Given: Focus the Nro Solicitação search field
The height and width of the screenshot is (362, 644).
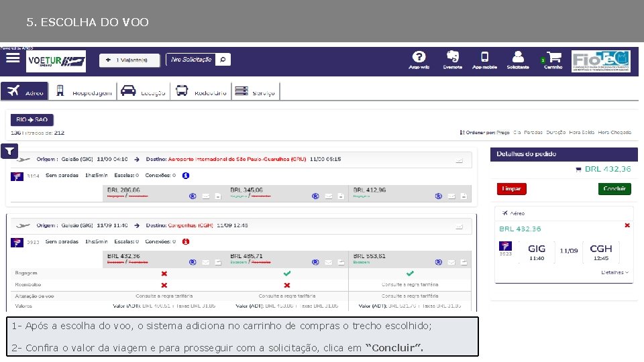Looking at the screenshot, I should (191, 60).
